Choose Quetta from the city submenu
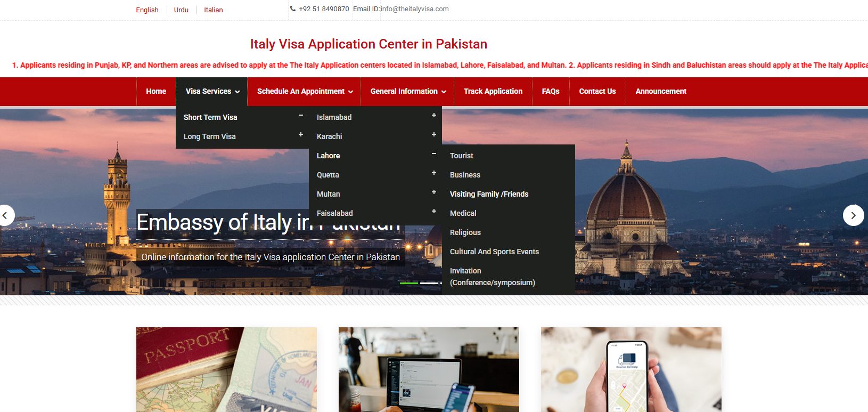The image size is (868, 412). tap(328, 175)
